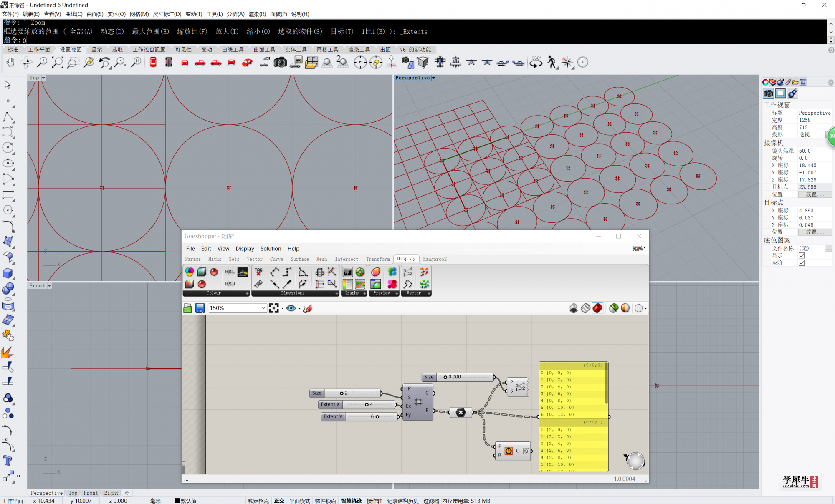
Task: Click the front view red car icon
Action: pos(185,63)
